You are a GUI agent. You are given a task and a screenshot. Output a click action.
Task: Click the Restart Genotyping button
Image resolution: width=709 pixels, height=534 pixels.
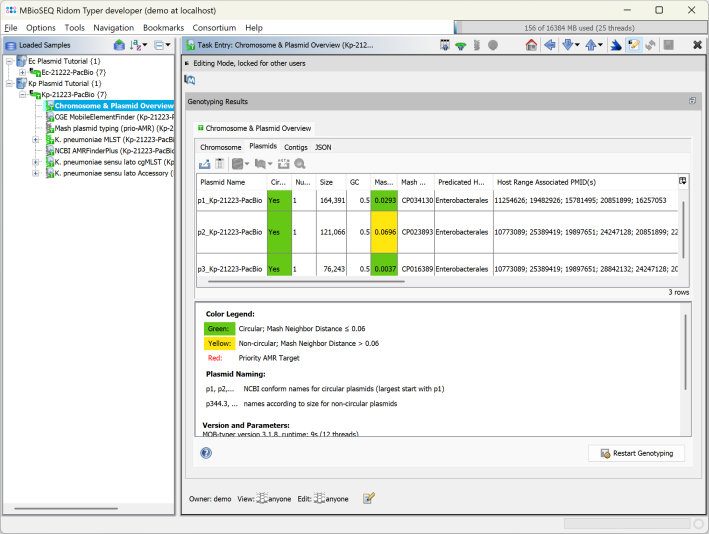[636, 453]
